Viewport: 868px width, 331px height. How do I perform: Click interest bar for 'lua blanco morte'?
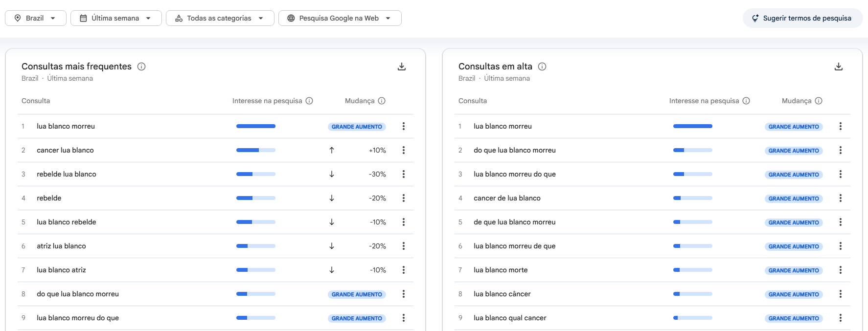click(693, 270)
